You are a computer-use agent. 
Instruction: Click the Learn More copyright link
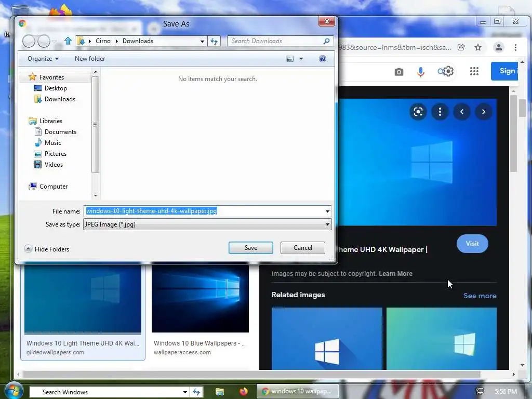pos(395,273)
